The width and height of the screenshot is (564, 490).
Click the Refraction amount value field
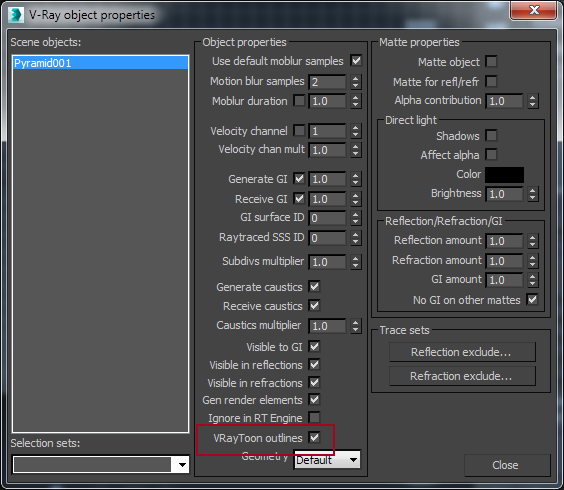pyautogui.click(x=504, y=261)
